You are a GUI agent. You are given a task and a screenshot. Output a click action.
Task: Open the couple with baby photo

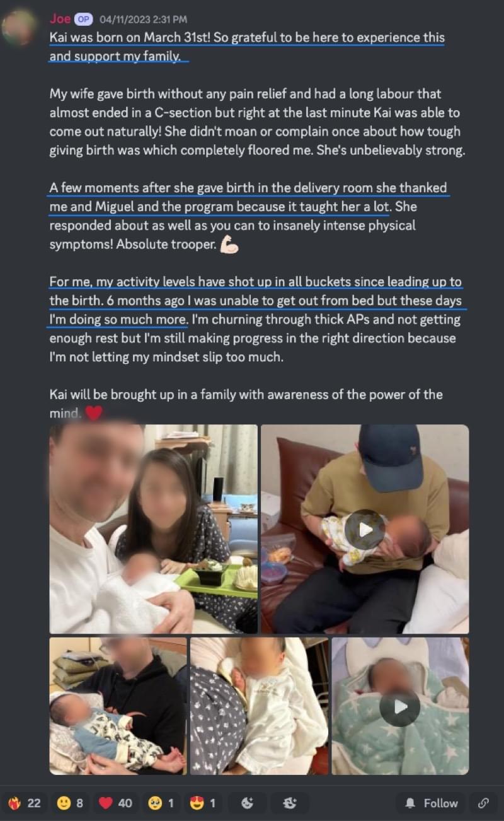pyautogui.click(x=154, y=529)
